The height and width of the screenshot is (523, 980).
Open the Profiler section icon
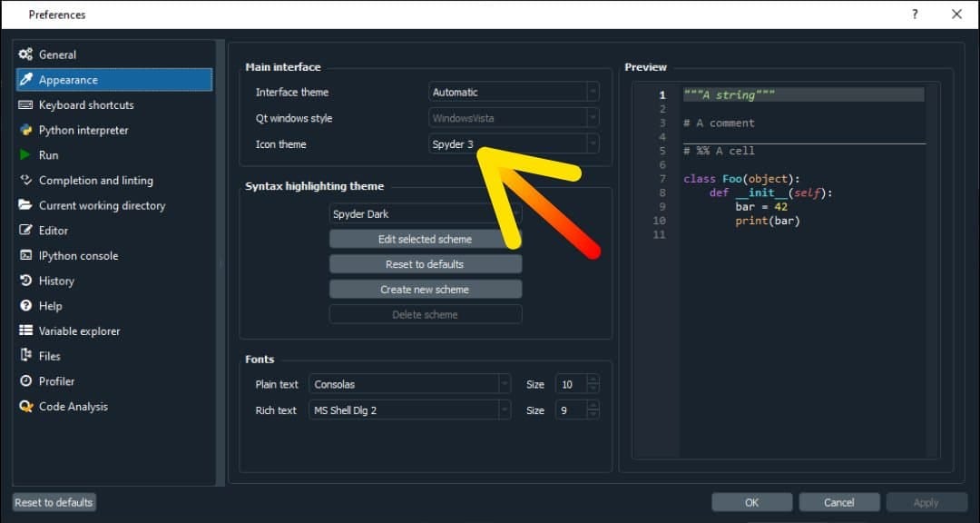pos(26,381)
